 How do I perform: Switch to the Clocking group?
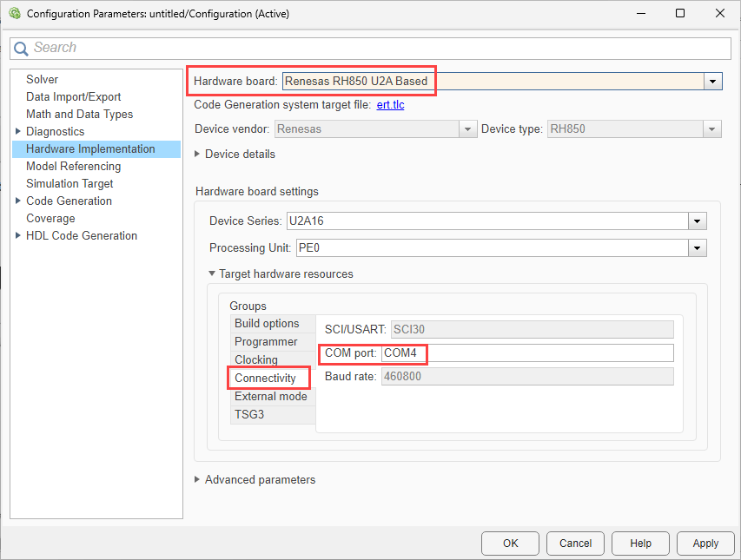pos(256,360)
